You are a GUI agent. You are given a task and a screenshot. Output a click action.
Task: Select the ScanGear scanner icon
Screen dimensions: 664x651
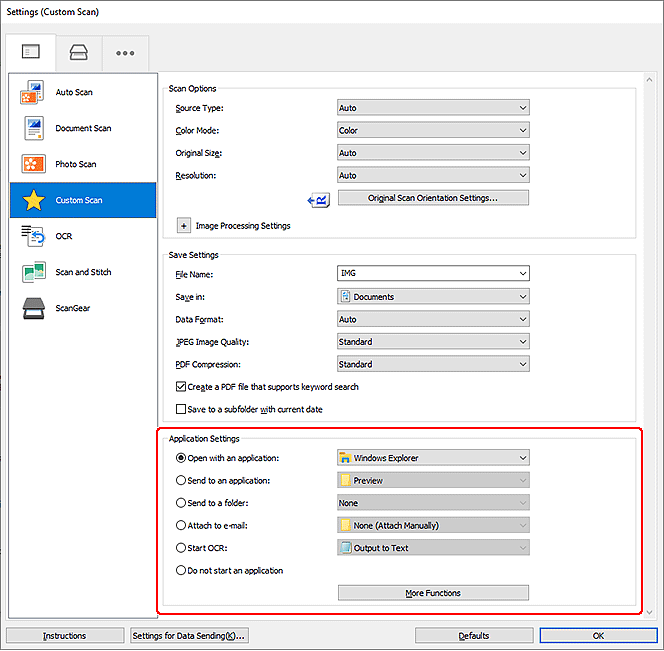point(30,308)
